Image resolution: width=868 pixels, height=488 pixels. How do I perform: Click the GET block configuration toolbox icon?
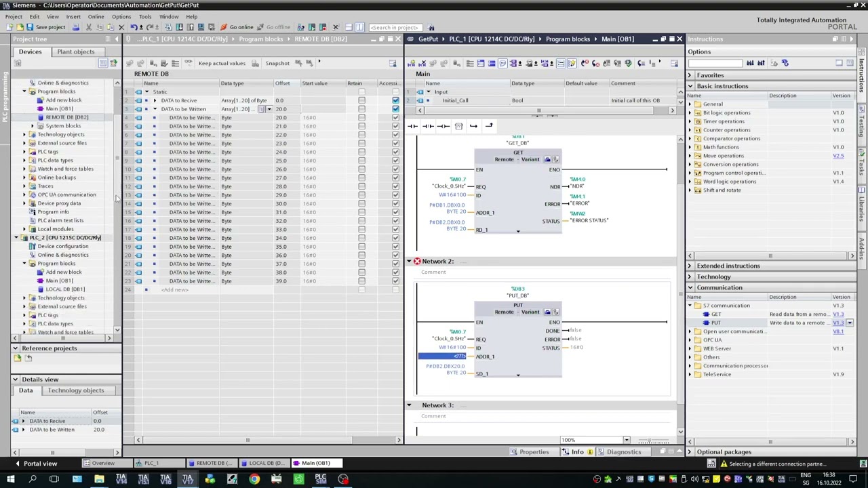(x=547, y=159)
